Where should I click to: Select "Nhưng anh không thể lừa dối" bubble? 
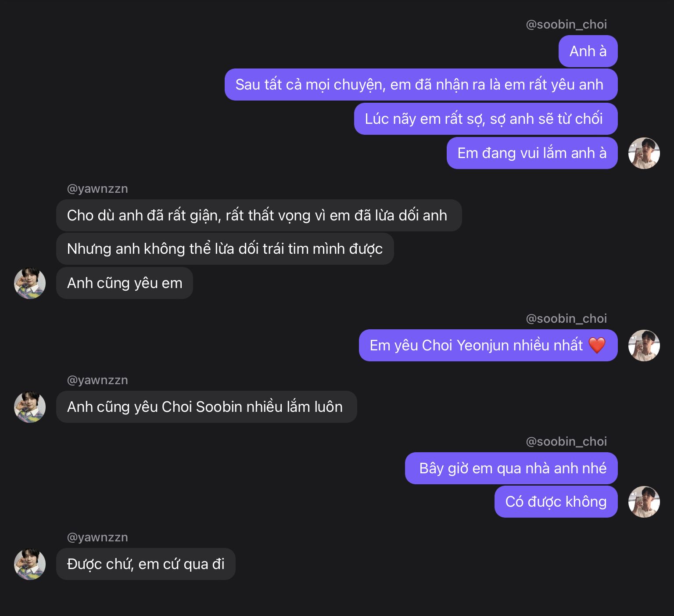(x=225, y=249)
